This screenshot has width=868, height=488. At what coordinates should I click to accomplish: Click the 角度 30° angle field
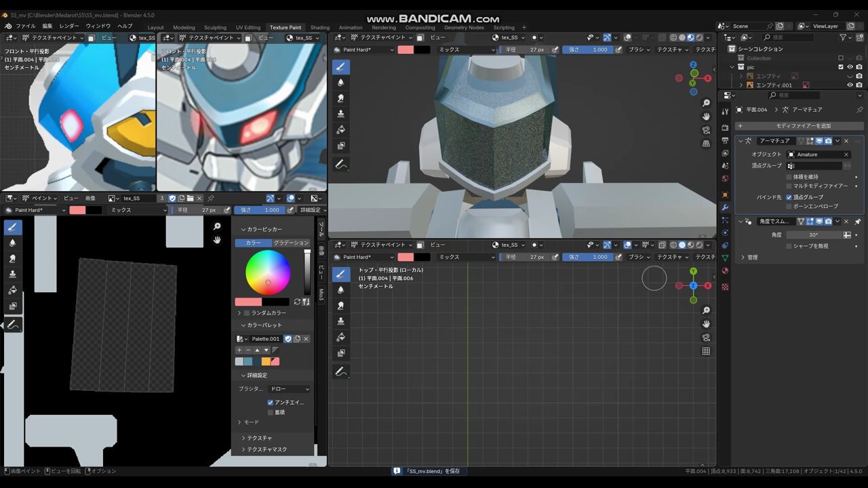[x=814, y=235]
